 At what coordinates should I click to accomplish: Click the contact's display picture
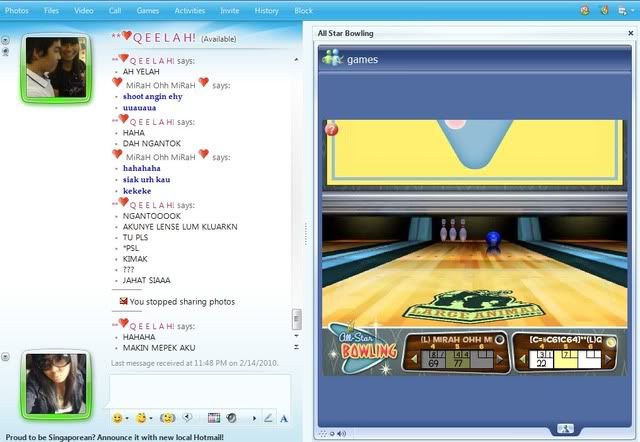pos(56,67)
